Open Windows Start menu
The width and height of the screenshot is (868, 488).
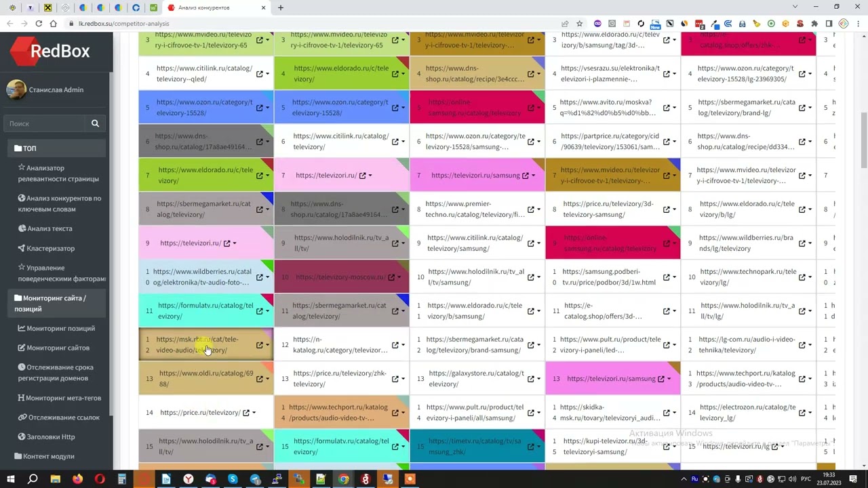[10, 479]
